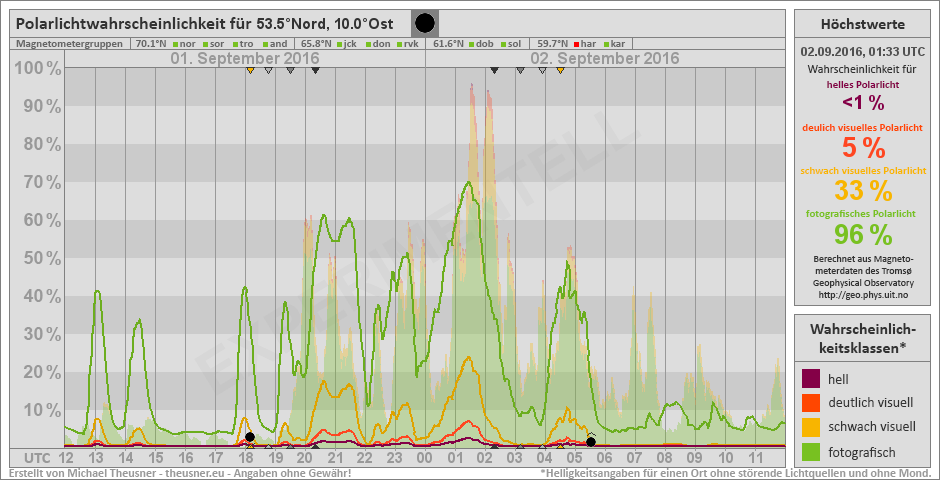Screen dimensions: 940x480
Task: Click the 96 % photographic aurora value
Action: 862,234
